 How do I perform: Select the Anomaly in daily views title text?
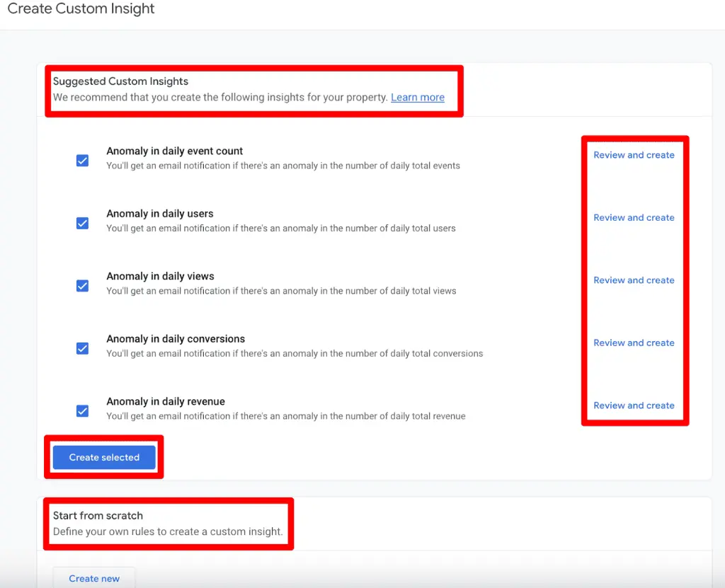coord(161,276)
